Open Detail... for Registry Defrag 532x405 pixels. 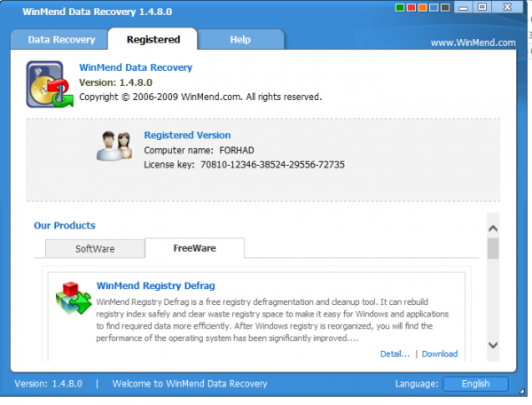coord(395,354)
